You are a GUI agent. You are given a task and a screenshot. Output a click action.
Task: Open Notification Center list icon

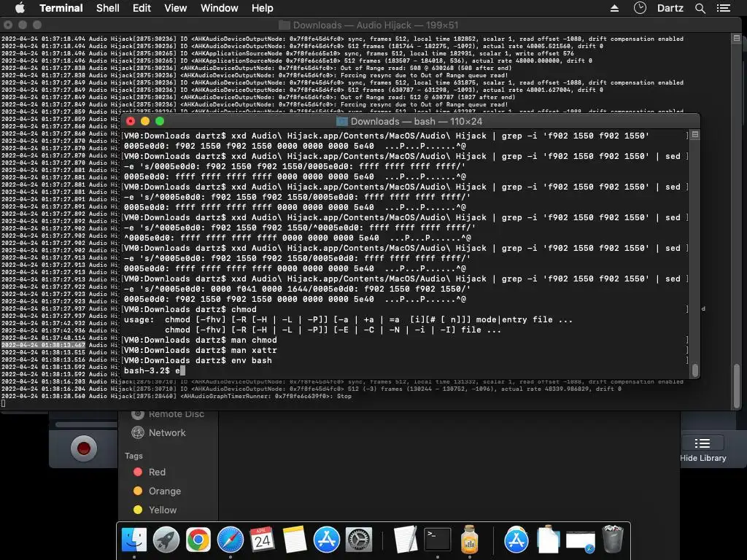click(724, 8)
